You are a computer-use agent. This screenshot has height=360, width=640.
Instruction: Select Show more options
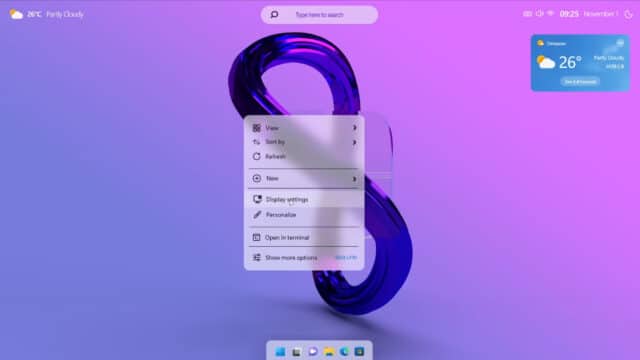[x=304, y=258]
